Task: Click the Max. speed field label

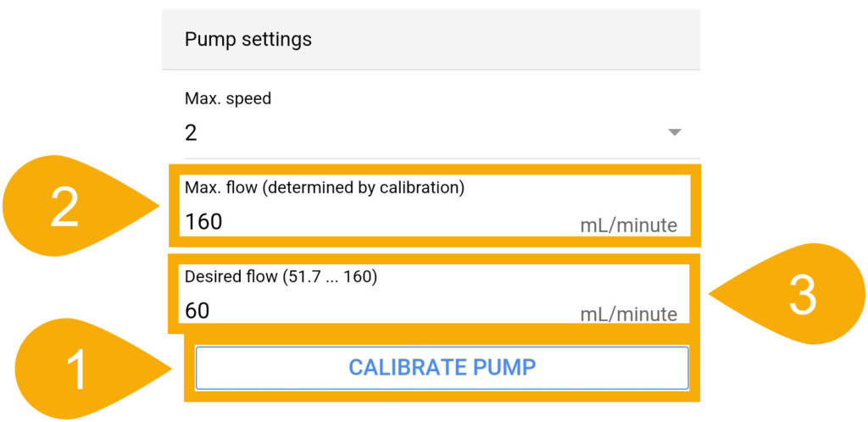Action: tap(228, 99)
